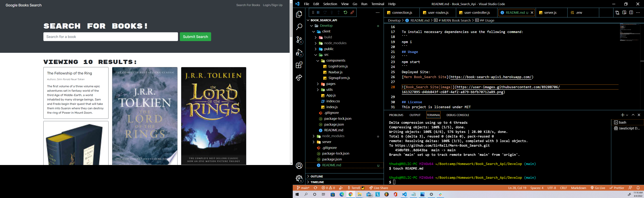Click the debug Restart button
This screenshot has width=644, height=198.
click(x=345, y=12)
